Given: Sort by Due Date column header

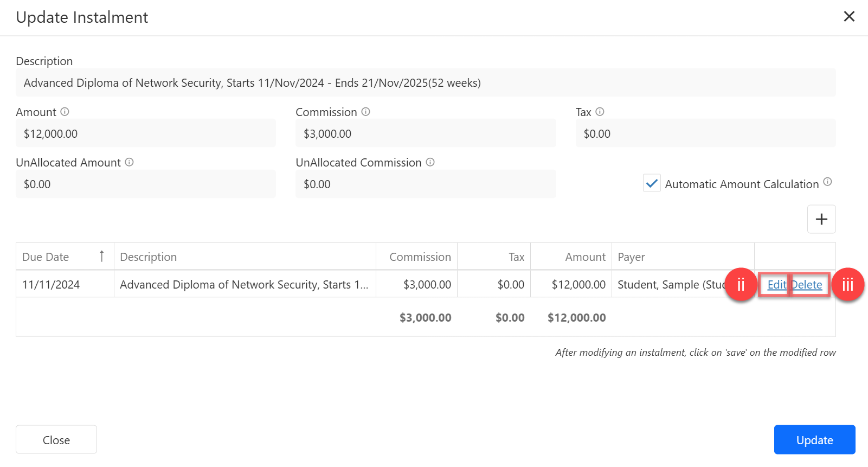Looking at the screenshot, I should (65, 257).
